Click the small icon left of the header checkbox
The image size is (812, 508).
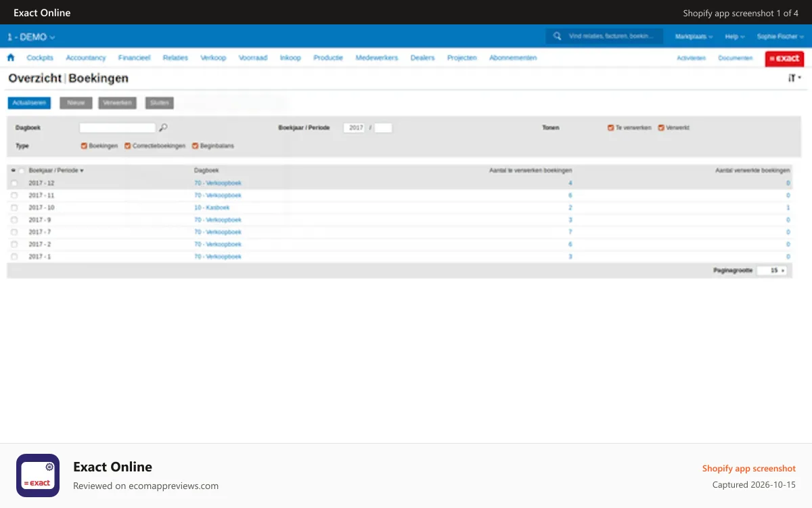pos(14,171)
